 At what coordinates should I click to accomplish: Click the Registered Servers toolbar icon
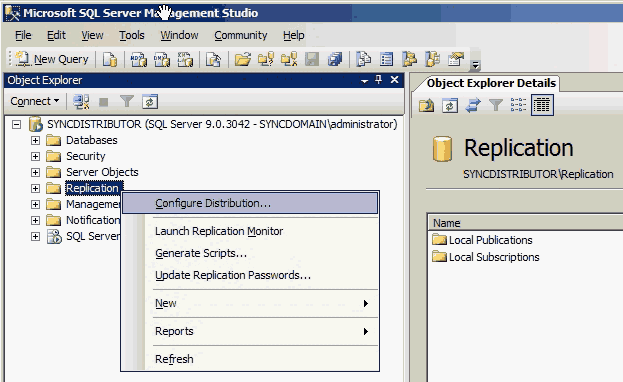(x=364, y=59)
